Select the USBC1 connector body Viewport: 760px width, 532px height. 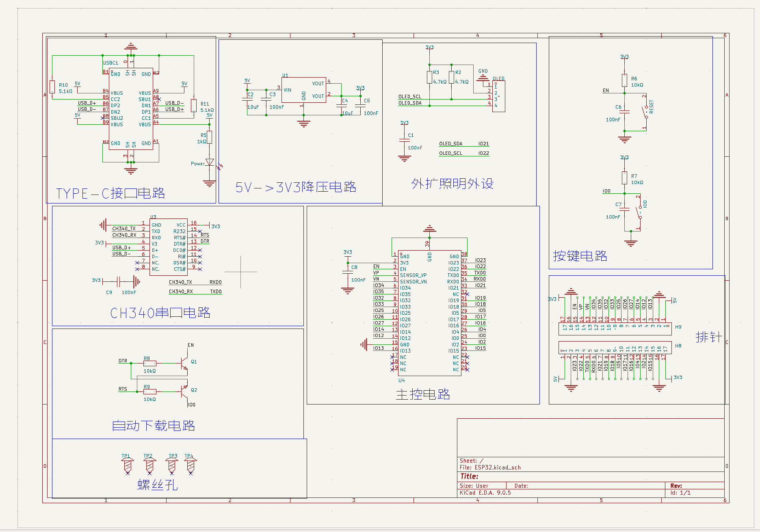(131, 108)
